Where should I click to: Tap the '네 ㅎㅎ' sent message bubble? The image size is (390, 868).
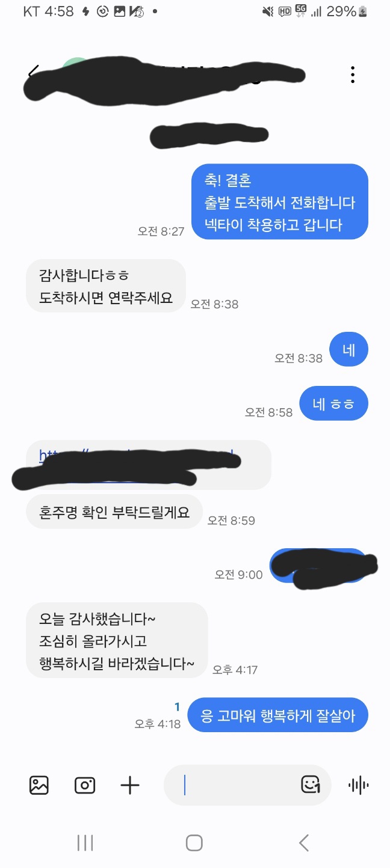[333, 403]
